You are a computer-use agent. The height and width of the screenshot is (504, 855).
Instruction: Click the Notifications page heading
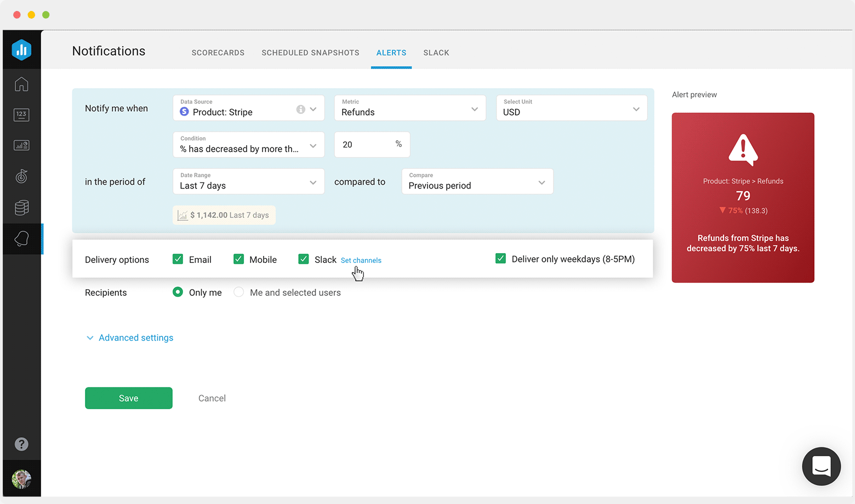pyautogui.click(x=109, y=51)
